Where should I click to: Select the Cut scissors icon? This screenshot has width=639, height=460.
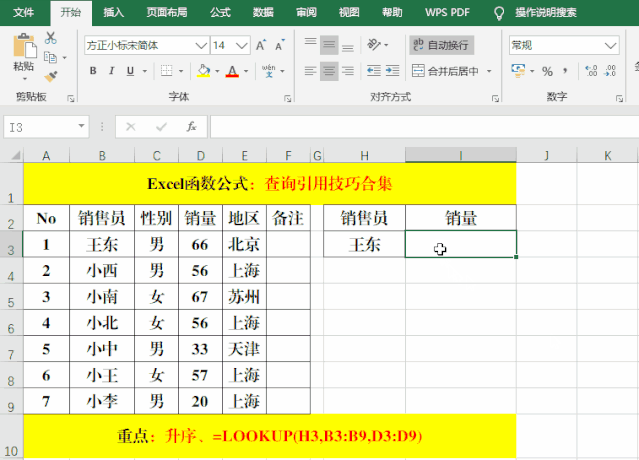click(51, 38)
